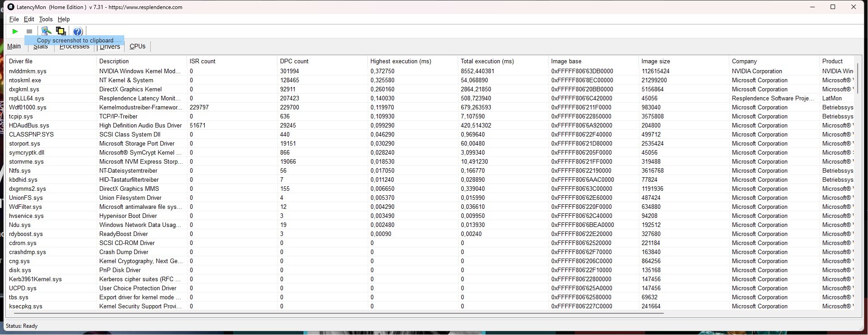Screen dimensions: 868x335
Task: Select the Wdf01000.sys driver row
Action: [431, 107]
